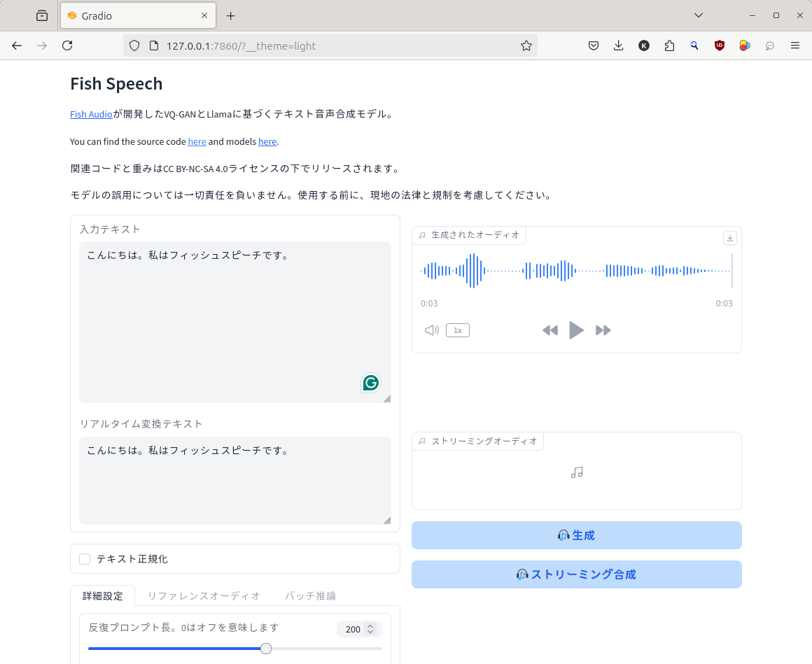Click the ストリーミング合成 button
The image size is (812, 664).
(x=576, y=574)
